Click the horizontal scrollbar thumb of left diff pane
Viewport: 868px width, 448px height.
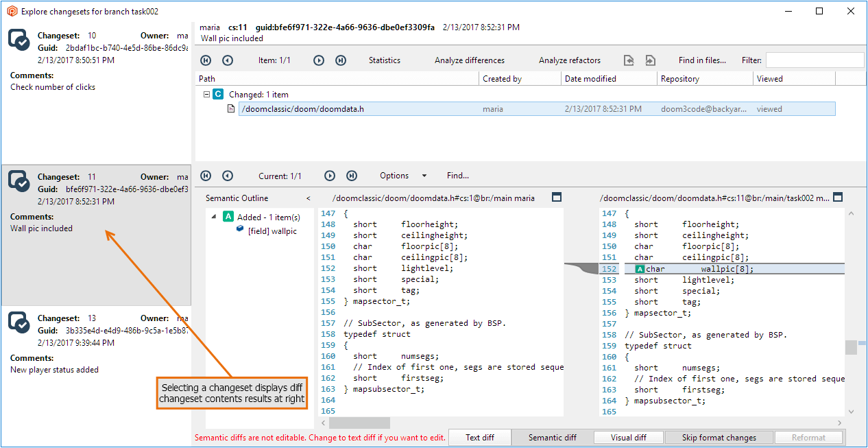[359, 423]
